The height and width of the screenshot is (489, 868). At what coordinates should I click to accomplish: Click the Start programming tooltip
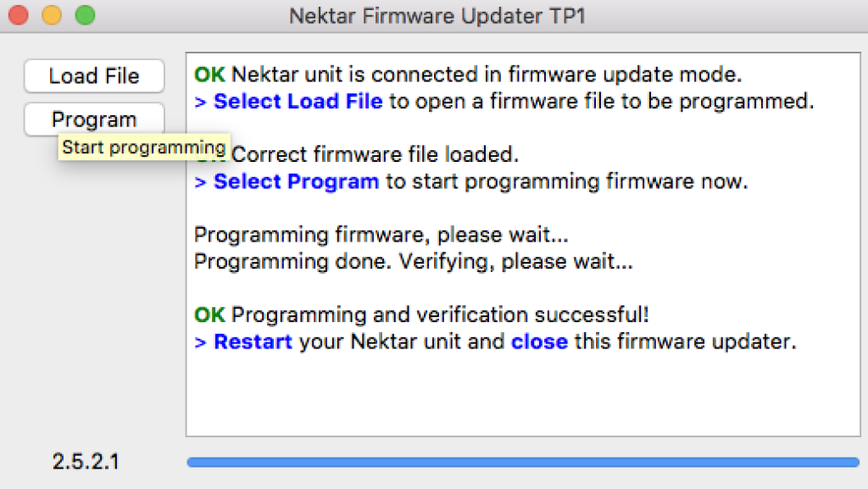click(x=143, y=147)
